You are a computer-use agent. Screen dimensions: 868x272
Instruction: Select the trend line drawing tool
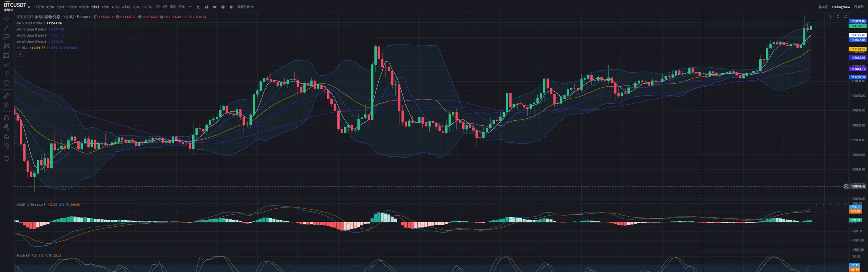[7, 28]
